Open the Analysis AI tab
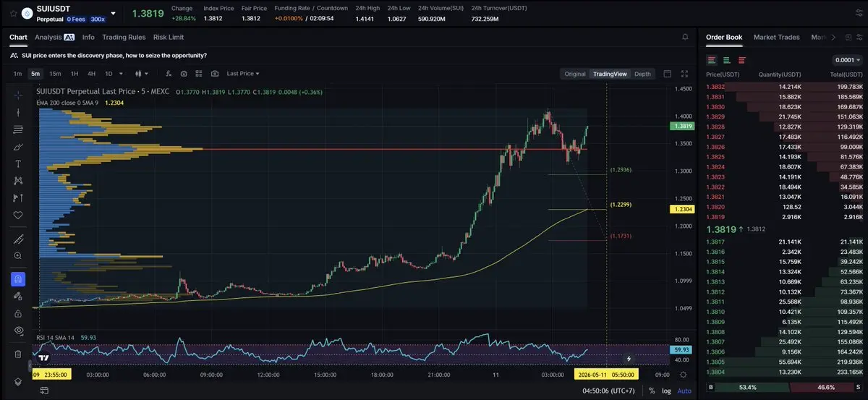Screen dimensions: 868x400 click(x=55, y=37)
